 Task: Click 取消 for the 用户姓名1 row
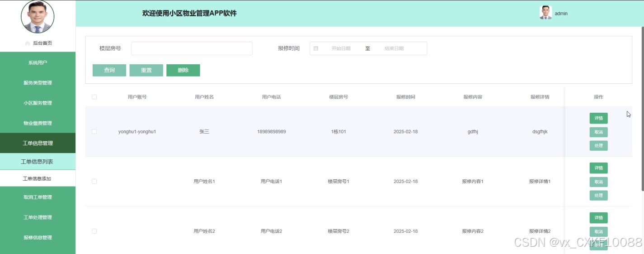pos(598,182)
